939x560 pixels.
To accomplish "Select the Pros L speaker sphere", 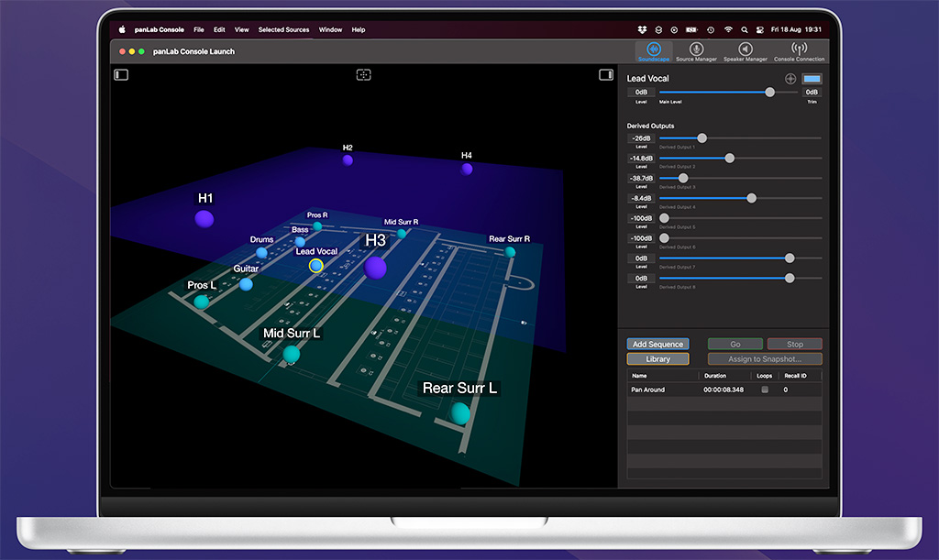I will pyautogui.click(x=202, y=302).
